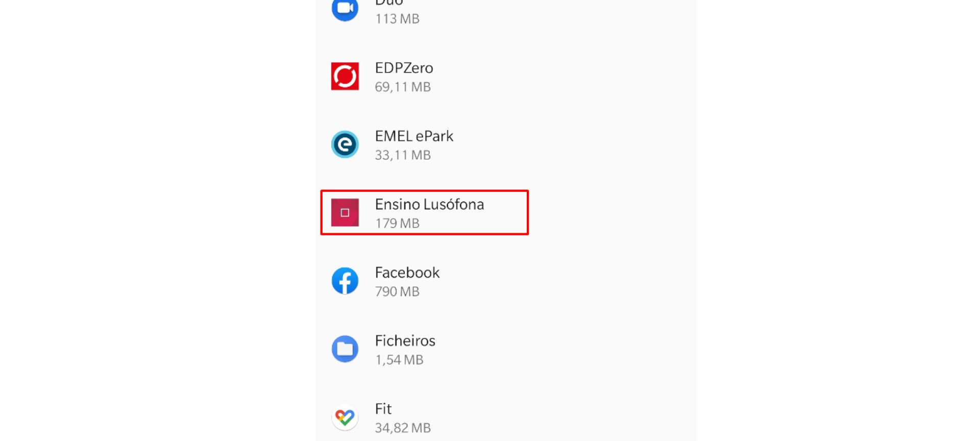Tap the Ficheiros folder icon

pos(345,349)
